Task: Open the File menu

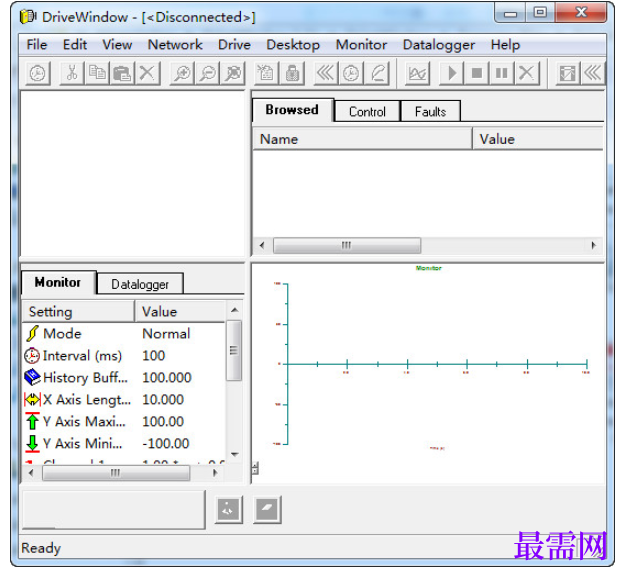Action: tap(37, 45)
